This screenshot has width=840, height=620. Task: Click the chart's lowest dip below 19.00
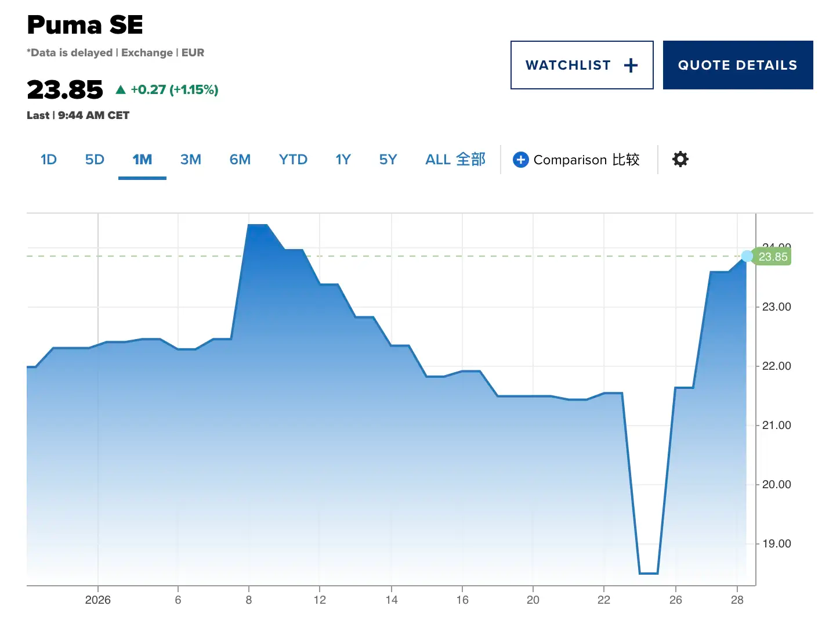(648, 572)
